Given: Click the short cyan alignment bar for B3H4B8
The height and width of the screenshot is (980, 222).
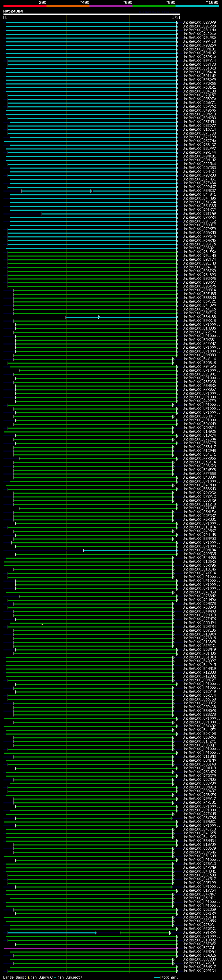Looking at the screenshot, I should tap(122, 317).
